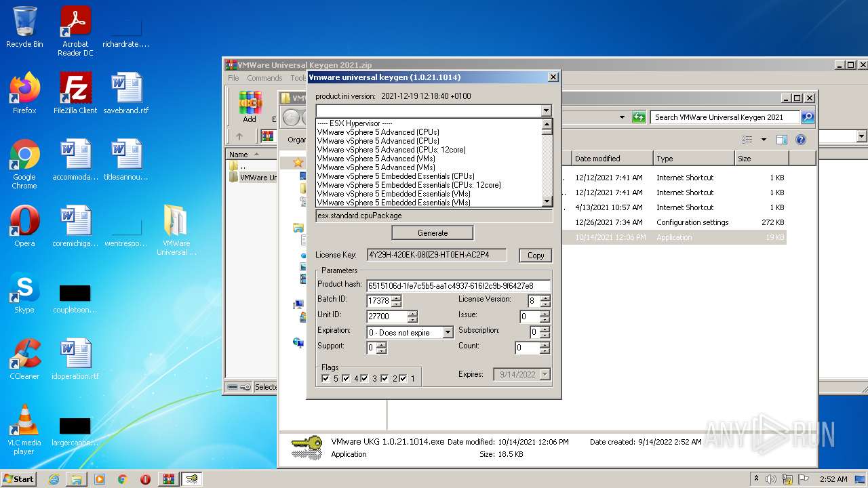Select the VMWare Universal folder on desktop
The height and width of the screenshot is (488, 868).
pos(176,230)
